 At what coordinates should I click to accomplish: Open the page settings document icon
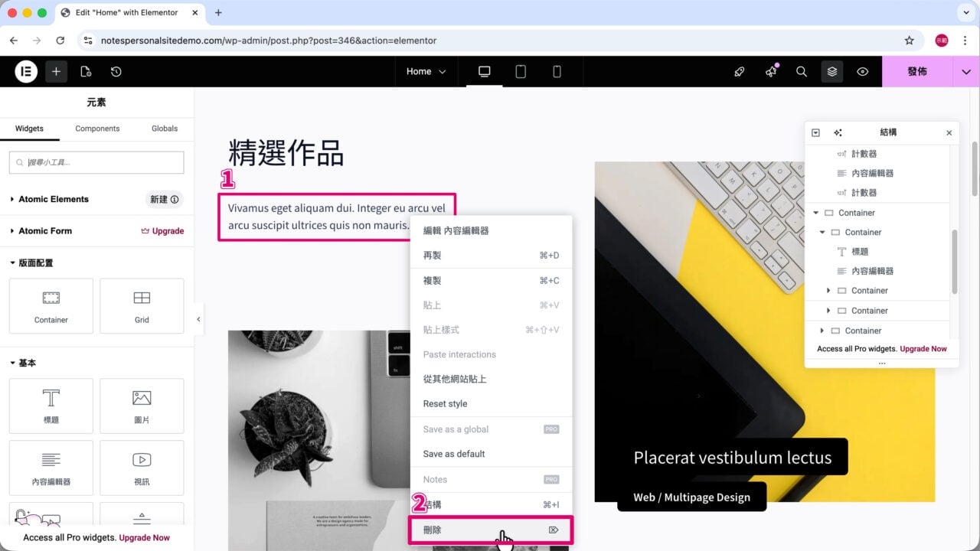tap(86, 71)
